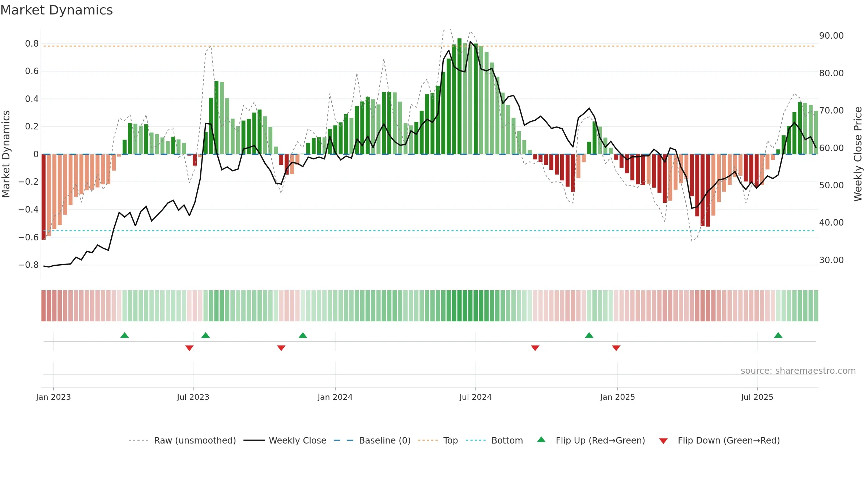
Task: Click the Weekly Close Price axis title
Action: (x=858, y=154)
